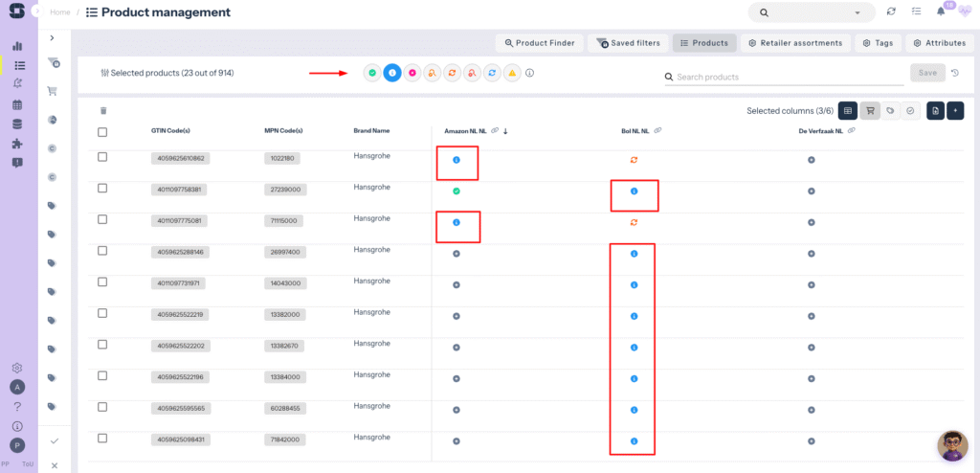Screen dimensions: 980x473
Task: Select the yellow warning triangle status filter
Action: 512,73
